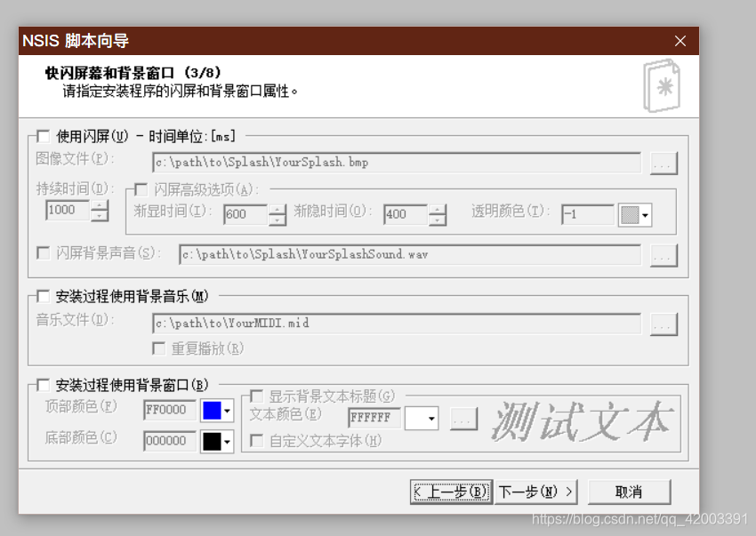Toggle 闪屏高级选项(A) checkbox
The image size is (756, 536).
pos(141,189)
